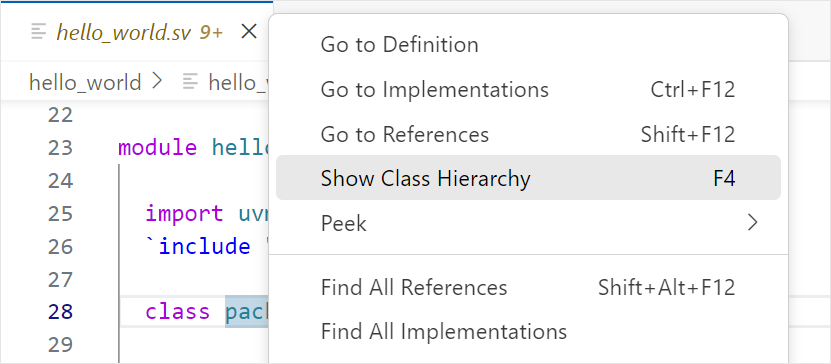
Task: Select the hello_world.sv tab title
Action: coord(123,32)
